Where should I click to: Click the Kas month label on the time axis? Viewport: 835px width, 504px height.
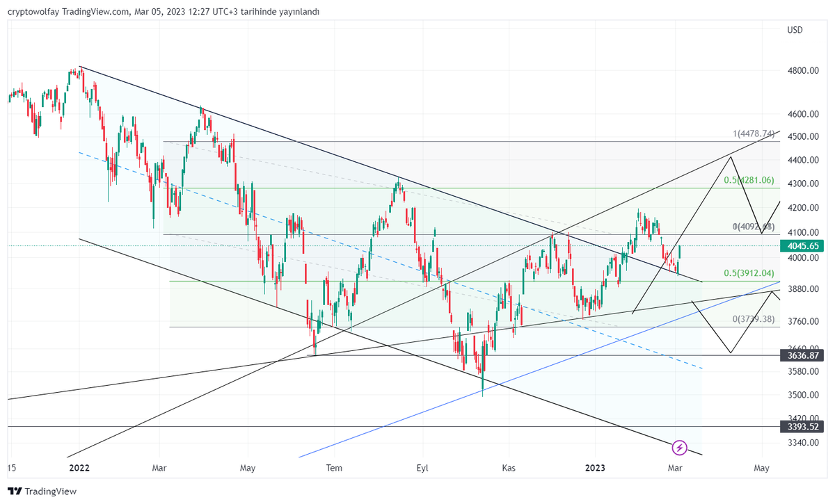click(508, 468)
